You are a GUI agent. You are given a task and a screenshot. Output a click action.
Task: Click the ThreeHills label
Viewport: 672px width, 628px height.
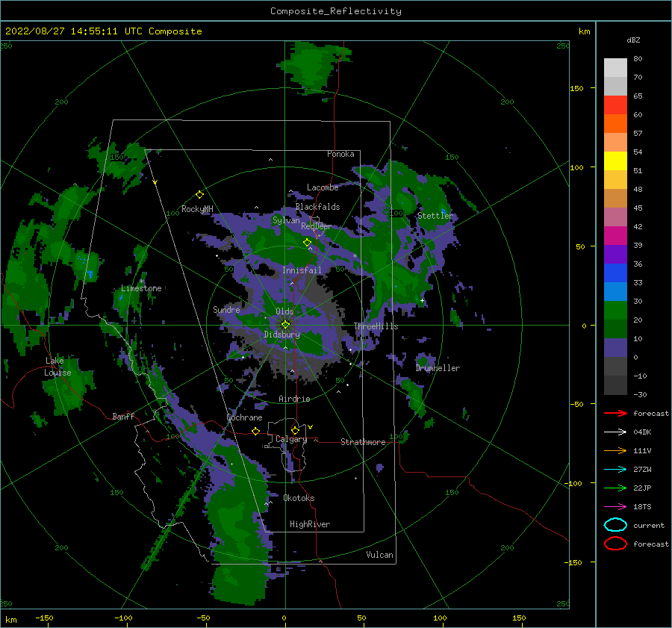[x=376, y=326]
